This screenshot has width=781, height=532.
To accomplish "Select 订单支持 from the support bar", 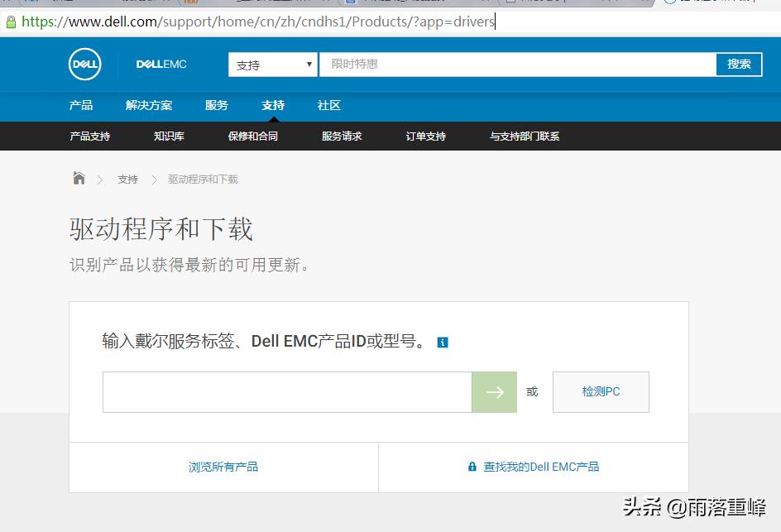I will point(424,136).
